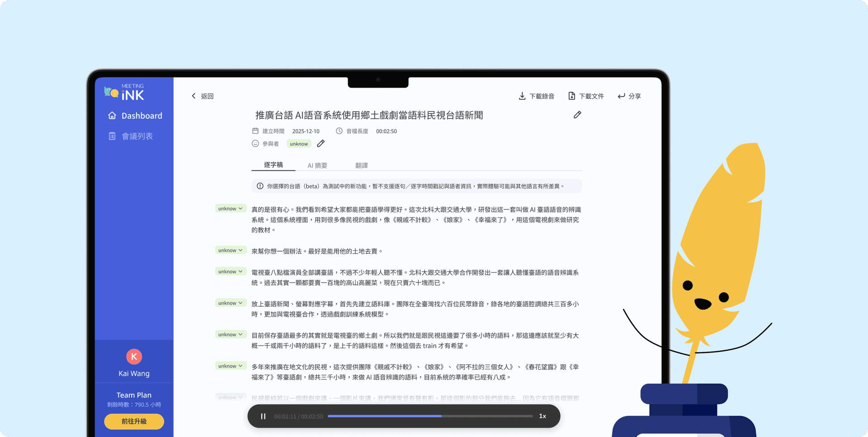The width and height of the screenshot is (868, 437).
Task: Click the 1x playback speed toggle
Action: 542,416
